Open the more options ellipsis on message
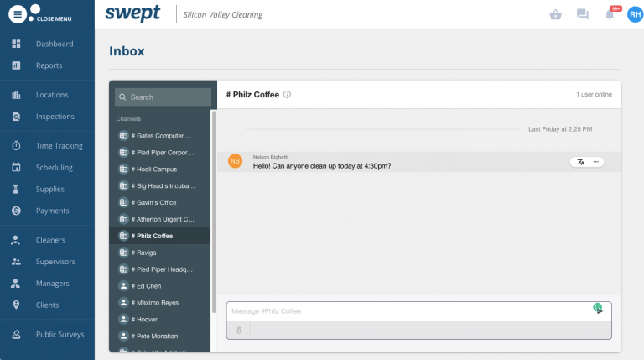The height and width of the screenshot is (360, 644). (x=596, y=162)
